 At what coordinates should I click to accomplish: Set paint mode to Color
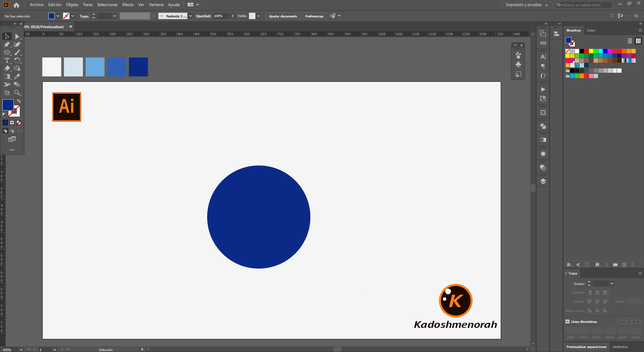(x=5, y=123)
